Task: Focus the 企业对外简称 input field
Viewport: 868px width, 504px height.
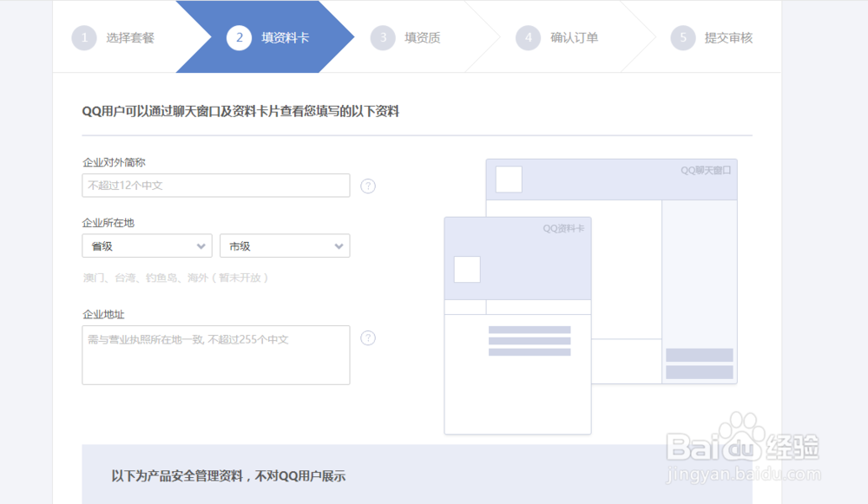Action: click(x=215, y=185)
